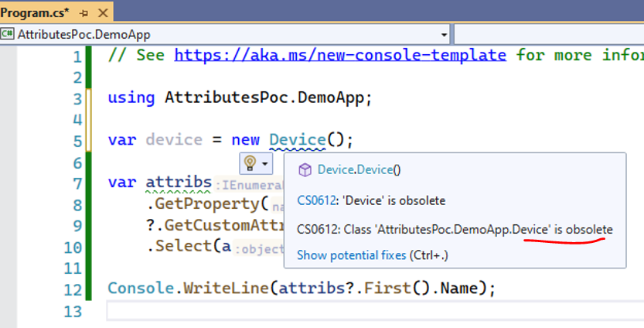The image size is (644, 328).
Task: Expand the lightbulb's dropdown arrow
Action: tap(265, 163)
